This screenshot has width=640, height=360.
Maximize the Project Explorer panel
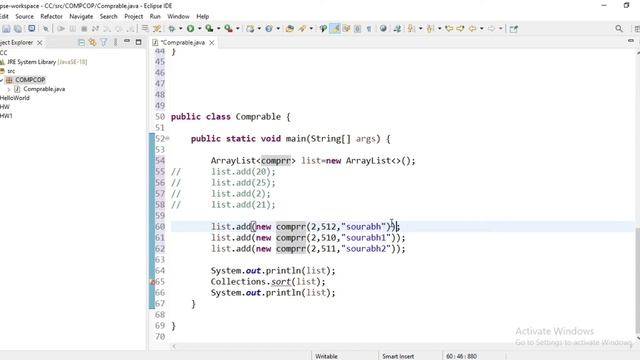(x=138, y=42)
